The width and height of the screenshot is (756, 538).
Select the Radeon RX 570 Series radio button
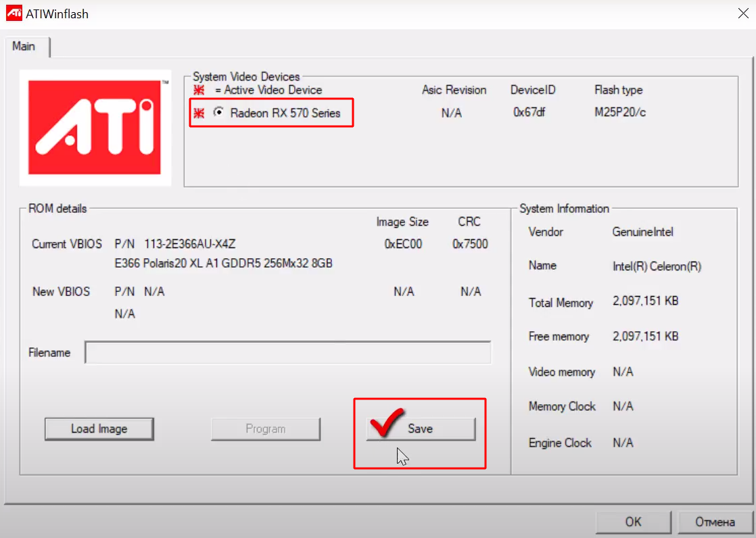[218, 113]
